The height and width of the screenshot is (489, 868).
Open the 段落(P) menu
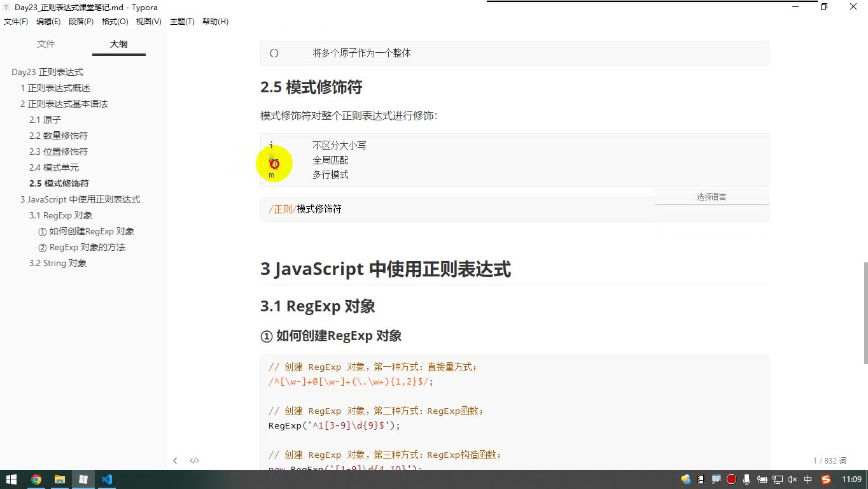pyautogui.click(x=81, y=22)
